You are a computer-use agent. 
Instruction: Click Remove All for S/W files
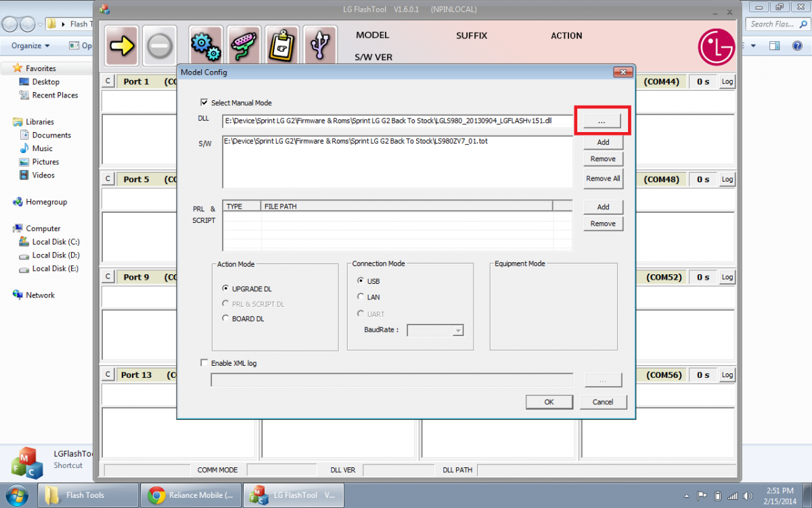pos(603,179)
